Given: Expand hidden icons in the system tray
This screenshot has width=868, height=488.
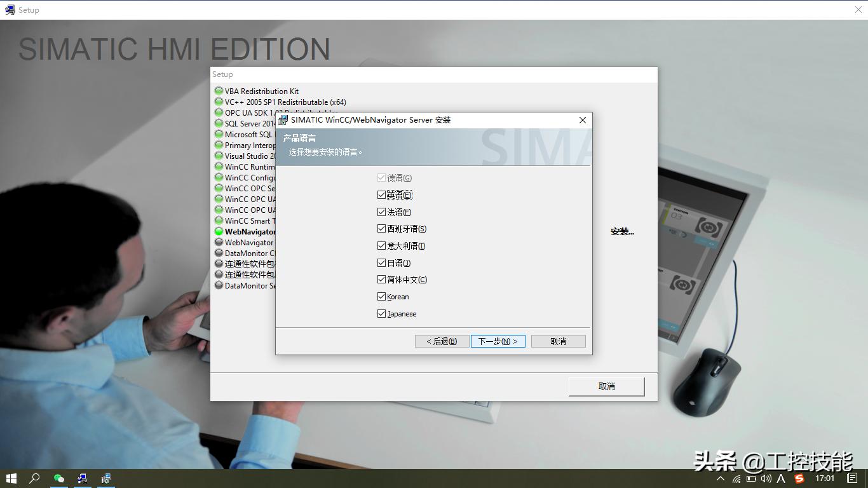Looking at the screenshot, I should (x=721, y=478).
